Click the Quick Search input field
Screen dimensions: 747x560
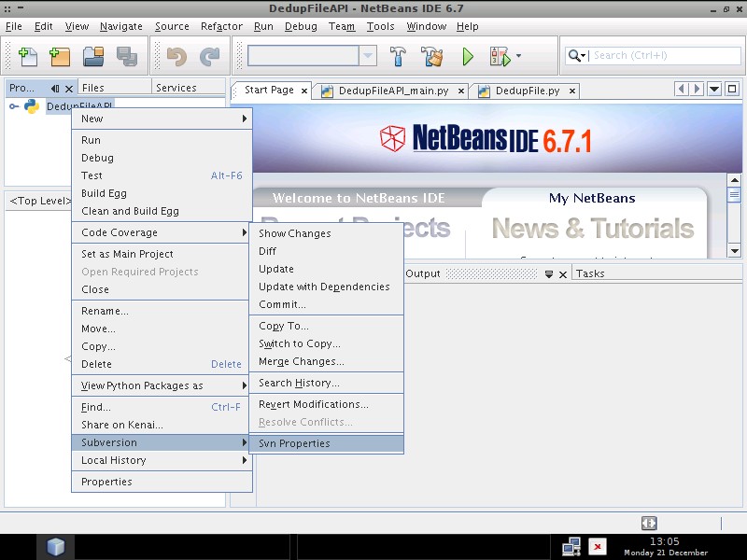665,55
